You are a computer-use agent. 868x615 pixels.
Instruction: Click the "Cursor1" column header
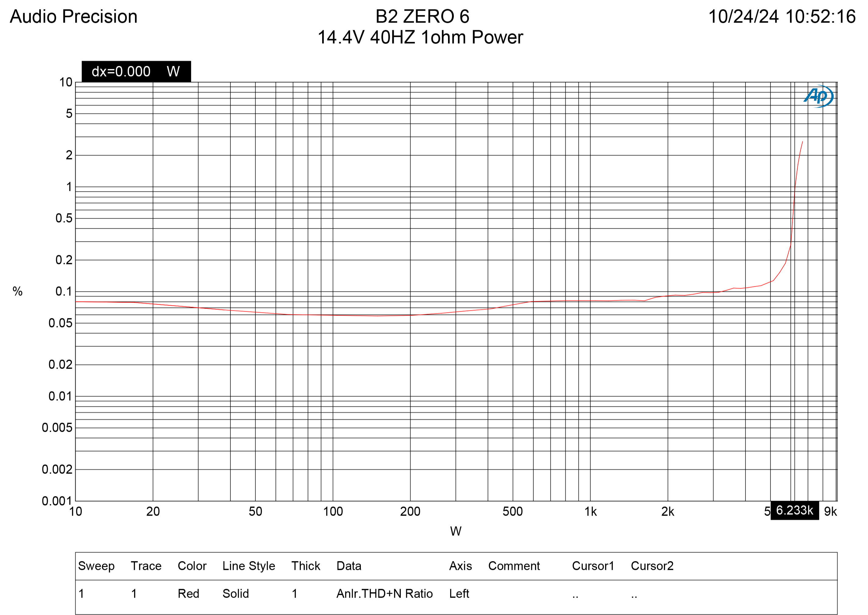593,566
